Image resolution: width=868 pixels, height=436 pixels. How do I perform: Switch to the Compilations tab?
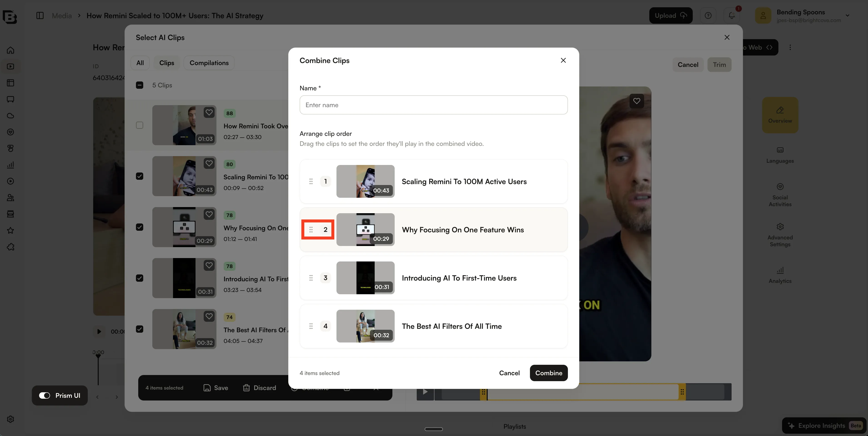pyautogui.click(x=209, y=63)
